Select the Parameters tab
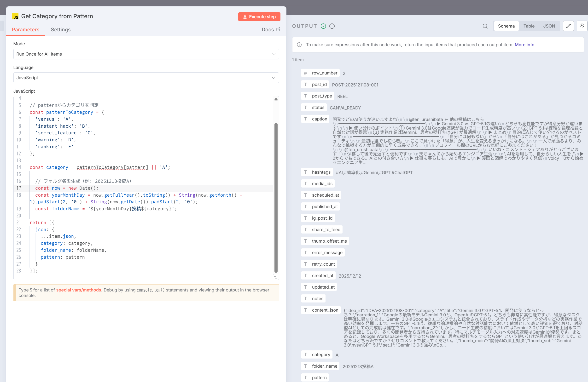This screenshot has width=588, height=382. pos(25,30)
